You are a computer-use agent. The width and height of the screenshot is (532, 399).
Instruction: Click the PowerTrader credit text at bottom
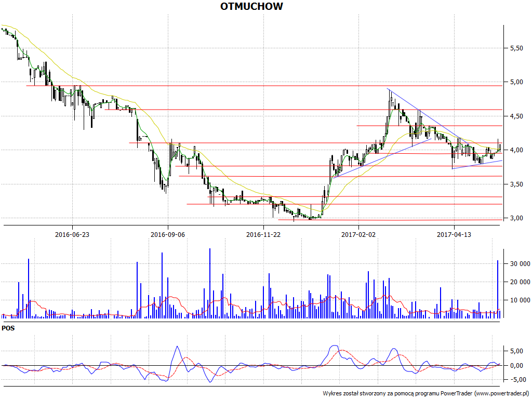click(426, 393)
